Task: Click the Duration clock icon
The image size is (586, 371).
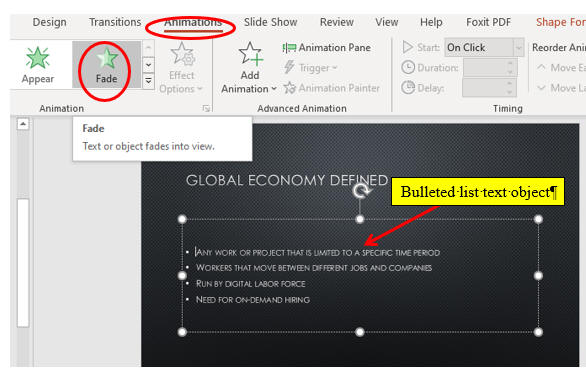Action: (x=408, y=68)
